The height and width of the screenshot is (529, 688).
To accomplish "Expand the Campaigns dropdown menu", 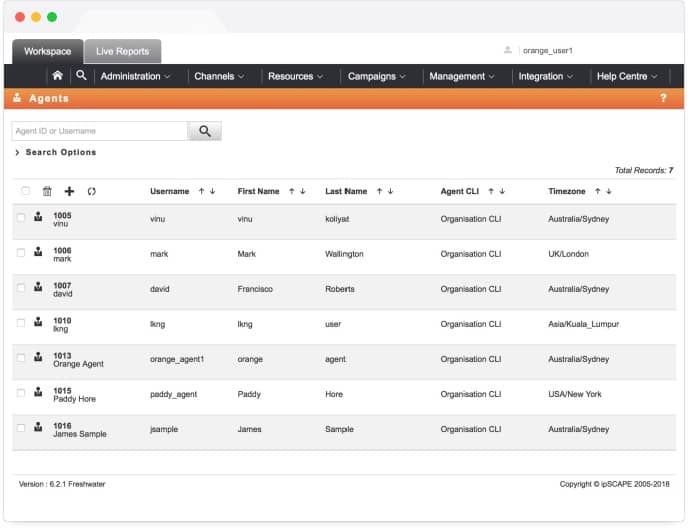I will click(376, 76).
